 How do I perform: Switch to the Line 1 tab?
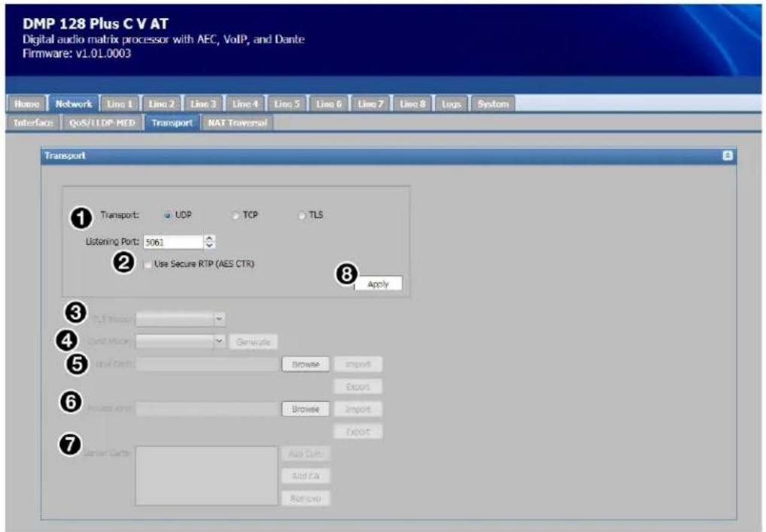pos(120,104)
